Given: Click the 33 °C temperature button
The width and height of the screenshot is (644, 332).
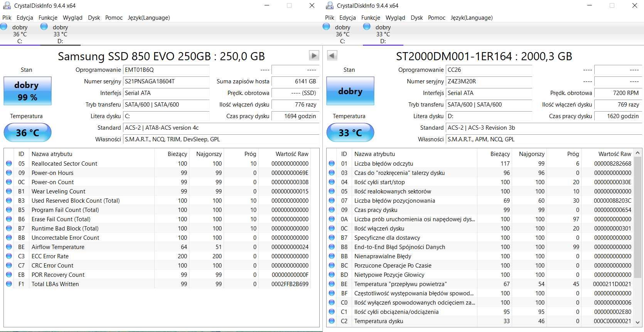Looking at the screenshot, I should [350, 132].
